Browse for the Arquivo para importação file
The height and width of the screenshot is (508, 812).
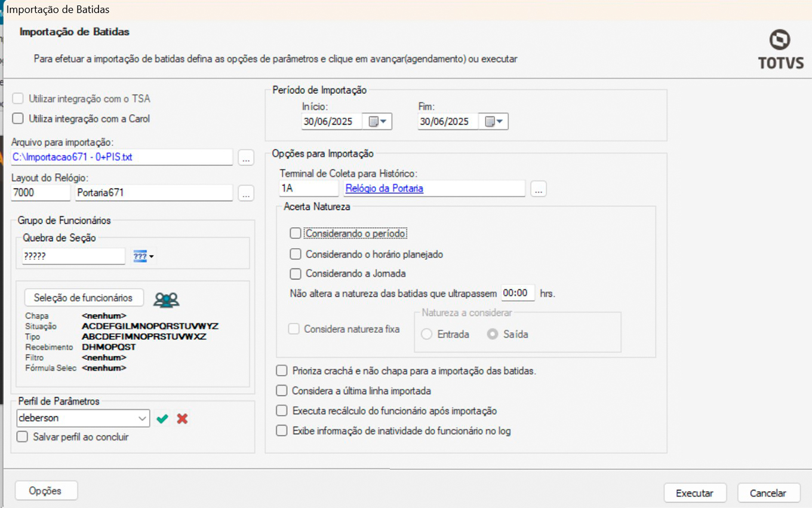[245, 158]
